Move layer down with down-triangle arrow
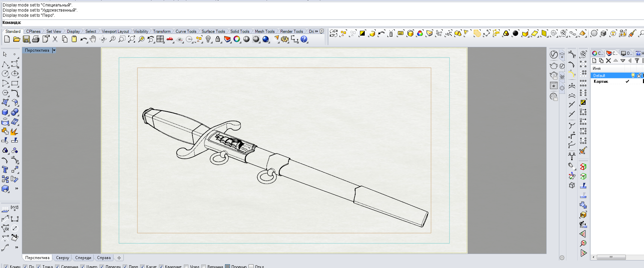644x268 pixels. tap(623, 61)
